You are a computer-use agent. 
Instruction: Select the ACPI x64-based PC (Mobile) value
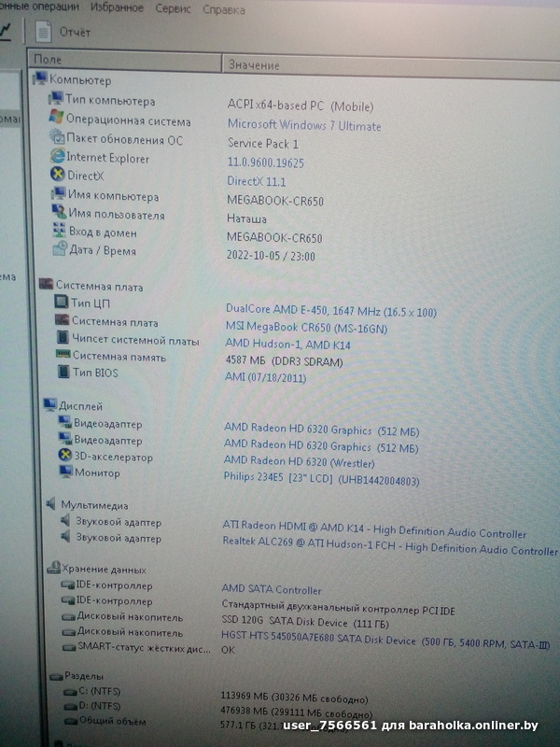(301, 106)
